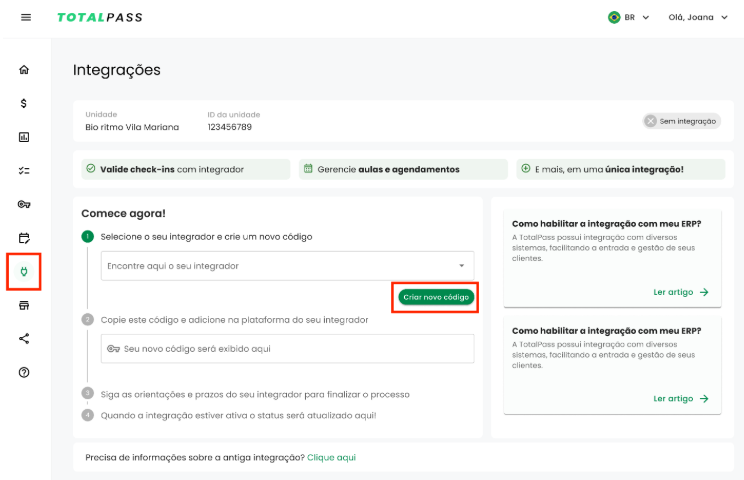Screen dimensions: 744x480
Task: Open the key icon in sidebar
Action: (24, 204)
